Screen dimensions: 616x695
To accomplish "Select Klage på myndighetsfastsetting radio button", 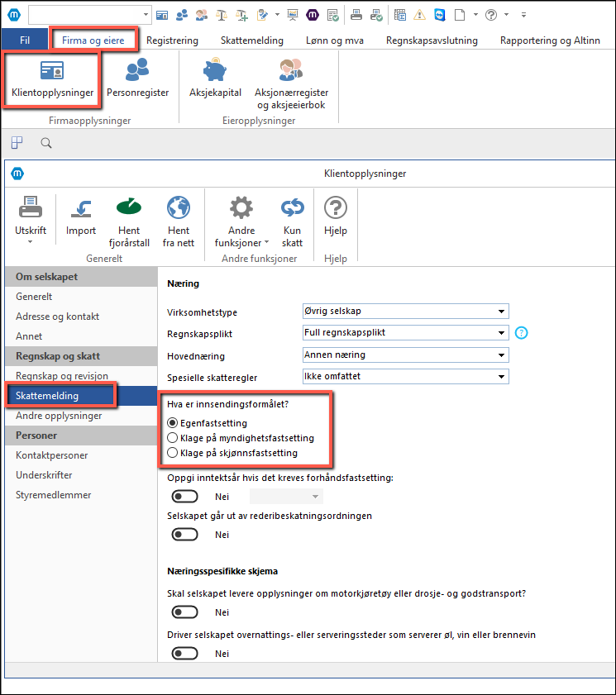I will 173,438.
